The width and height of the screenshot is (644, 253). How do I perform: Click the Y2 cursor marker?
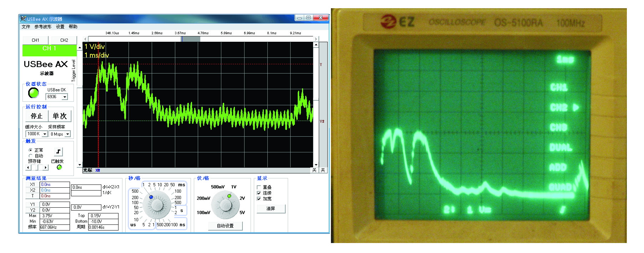[322, 121]
